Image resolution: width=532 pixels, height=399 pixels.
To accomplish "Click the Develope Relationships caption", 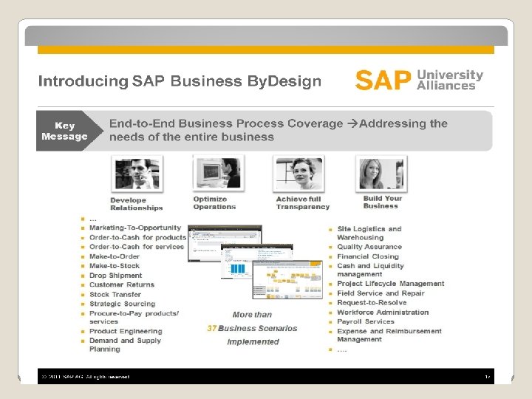I will (137, 204).
